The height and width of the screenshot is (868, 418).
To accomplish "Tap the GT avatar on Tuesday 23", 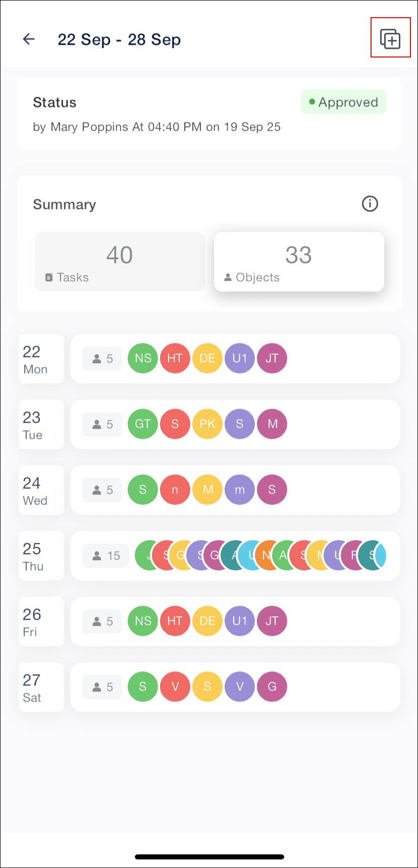I will pos(143,424).
